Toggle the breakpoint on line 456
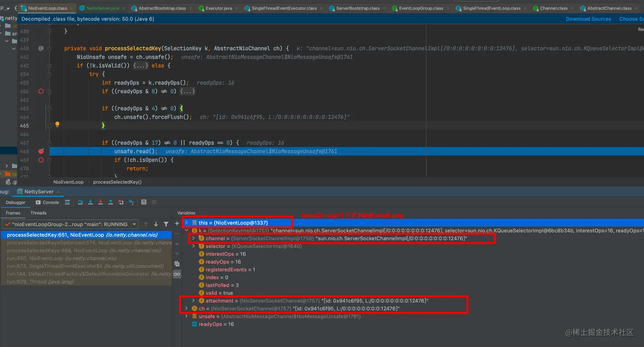 click(x=41, y=92)
